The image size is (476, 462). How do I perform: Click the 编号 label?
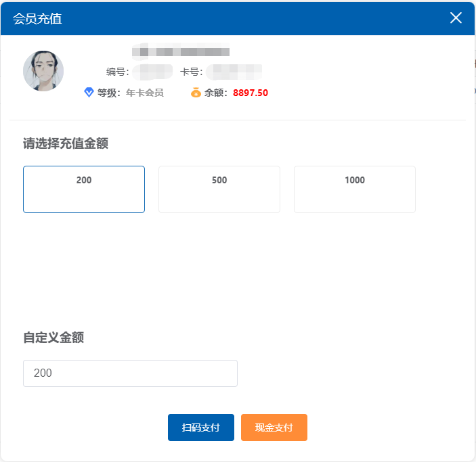click(x=117, y=71)
